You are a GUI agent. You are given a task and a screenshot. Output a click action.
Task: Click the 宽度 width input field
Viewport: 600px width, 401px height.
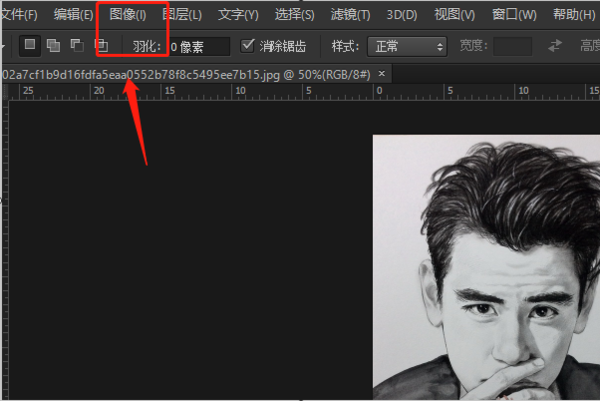(512, 47)
